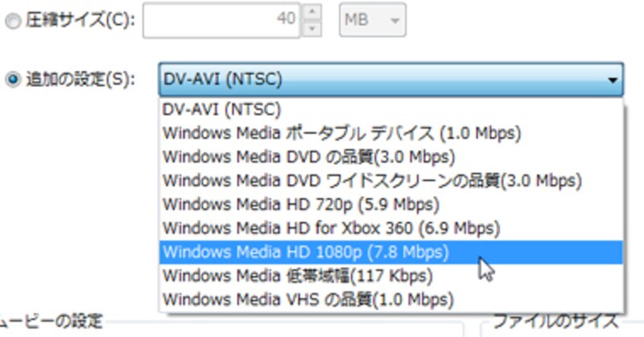Select Windows Media 低帯域幅 (117 Kbps)

297,277
